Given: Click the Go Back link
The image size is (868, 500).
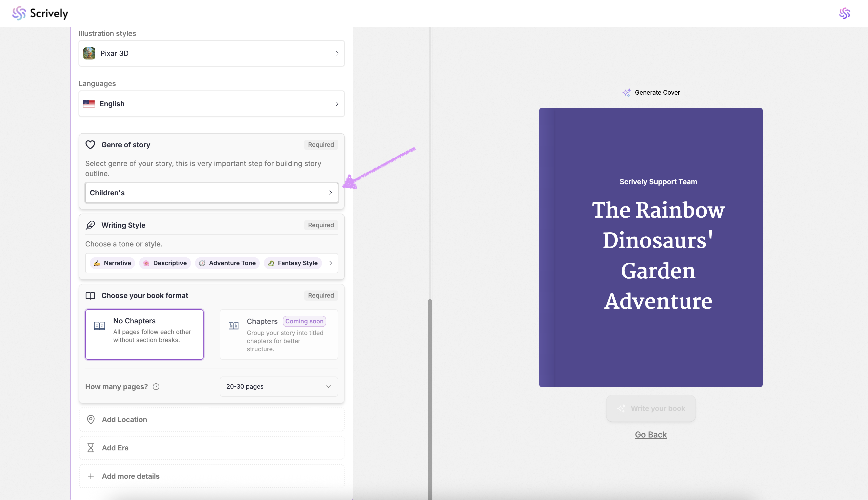Looking at the screenshot, I should tap(650, 435).
